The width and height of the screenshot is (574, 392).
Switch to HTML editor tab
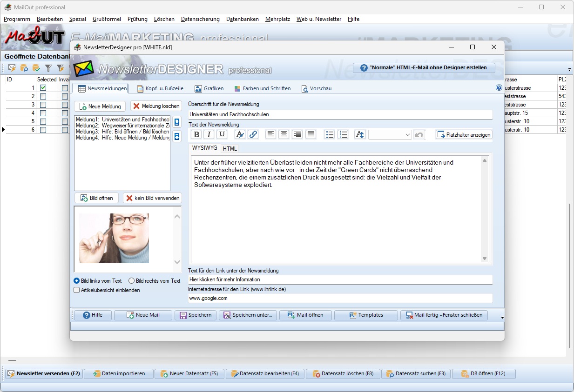pyautogui.click(x=230, y=149)
